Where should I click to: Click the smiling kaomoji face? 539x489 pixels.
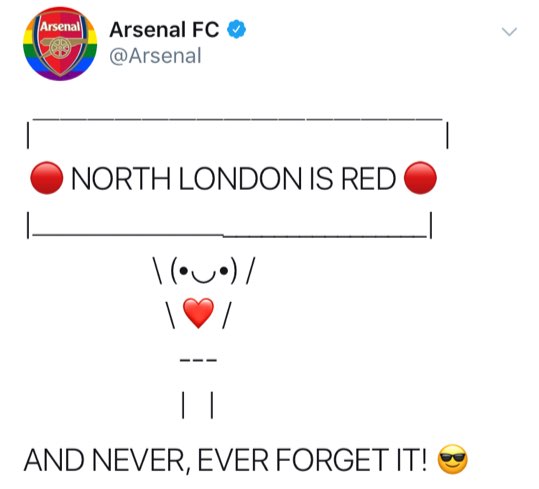click(204, 271)
